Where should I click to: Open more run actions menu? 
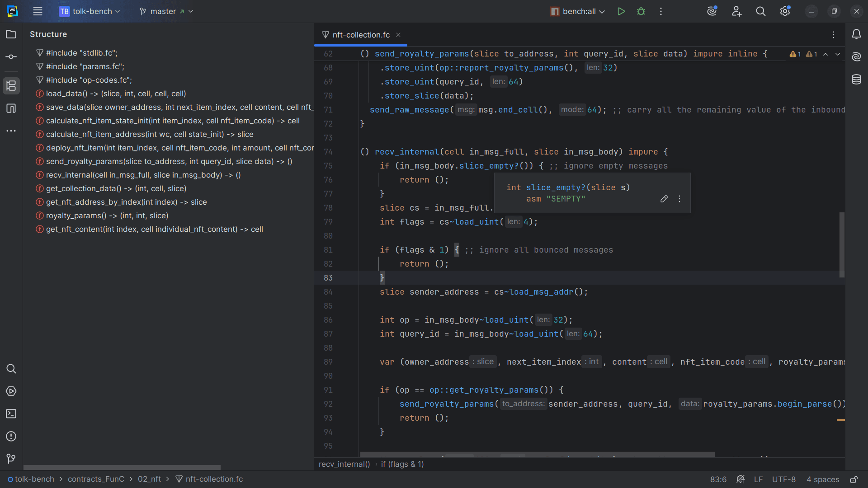coord(661,11)
